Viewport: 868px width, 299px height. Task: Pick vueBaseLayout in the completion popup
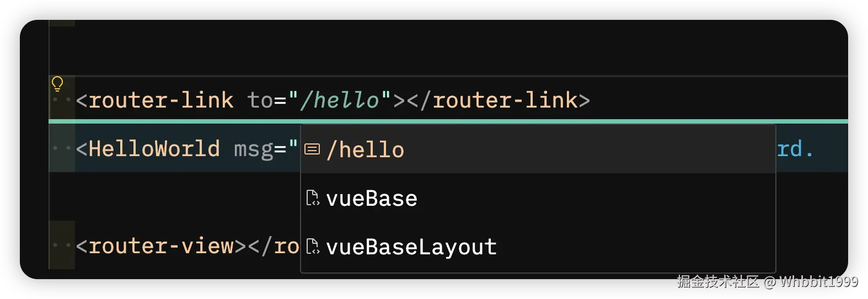point(538,246)
